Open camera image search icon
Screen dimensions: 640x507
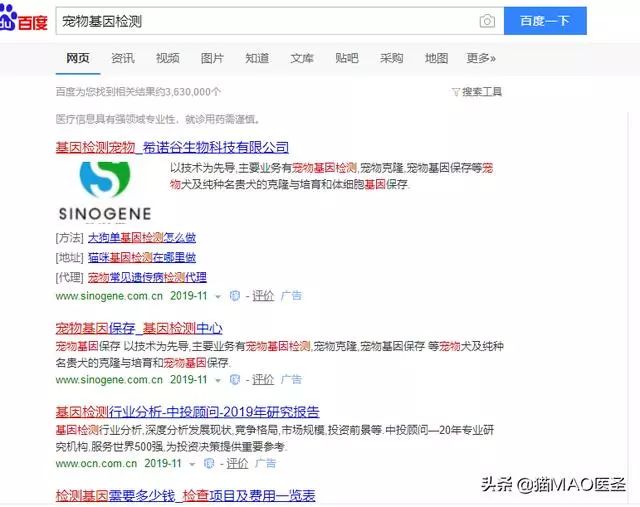[487, 21]
